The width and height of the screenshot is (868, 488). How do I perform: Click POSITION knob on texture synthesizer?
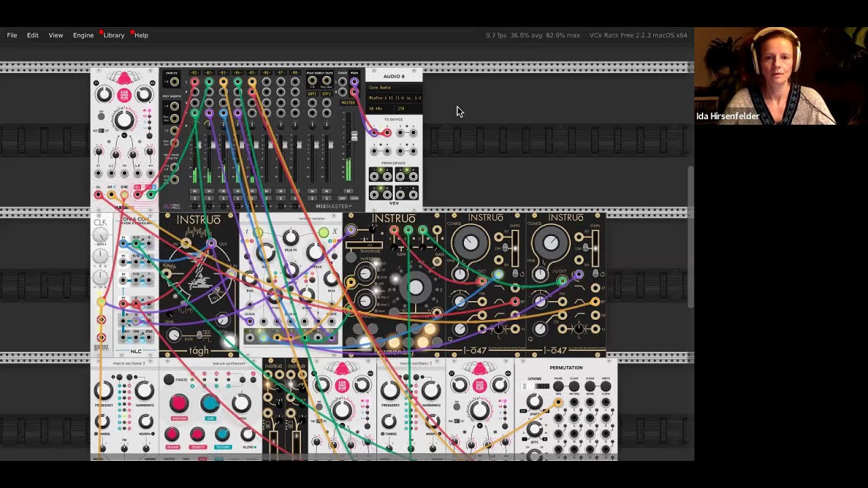pyautogui.click(x=179, y=403)
